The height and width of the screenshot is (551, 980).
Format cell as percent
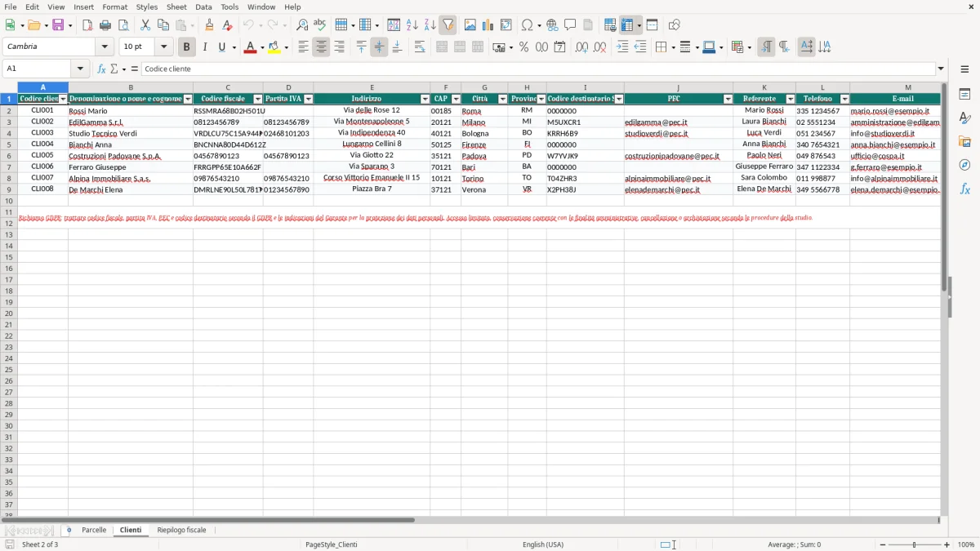[x=523, y=47]
